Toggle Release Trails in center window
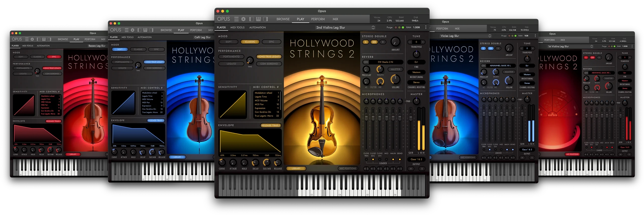This screenshot has height=215, width=644. coord(271,125)
